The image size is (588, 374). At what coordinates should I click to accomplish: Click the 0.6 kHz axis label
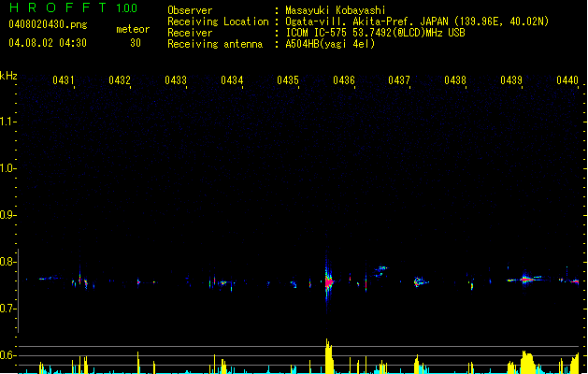7,355
